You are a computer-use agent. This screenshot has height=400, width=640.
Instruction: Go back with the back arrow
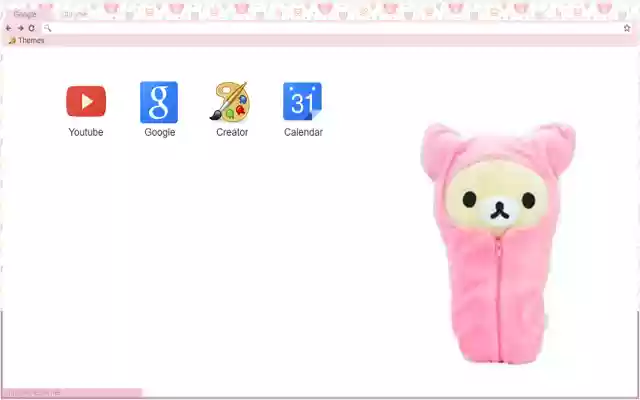pos(9,28)
